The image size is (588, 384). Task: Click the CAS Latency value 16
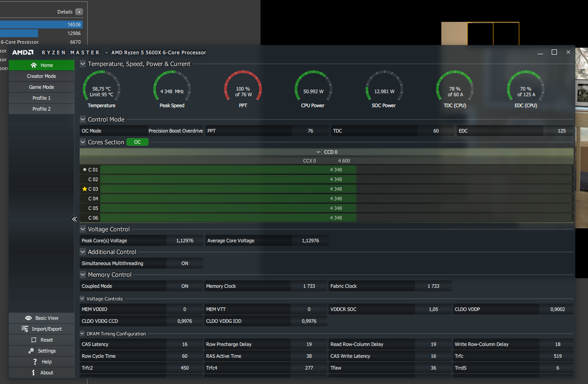[185, 344]
